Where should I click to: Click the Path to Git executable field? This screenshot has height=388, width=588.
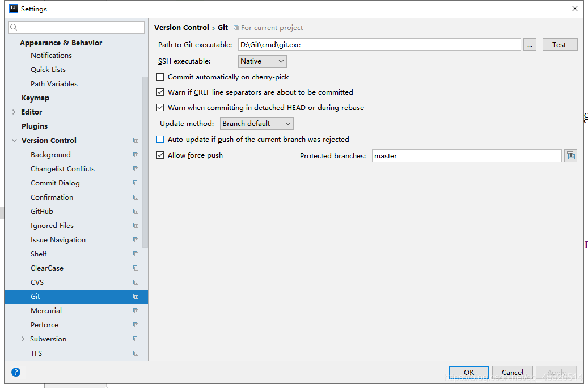click(379, 45)
